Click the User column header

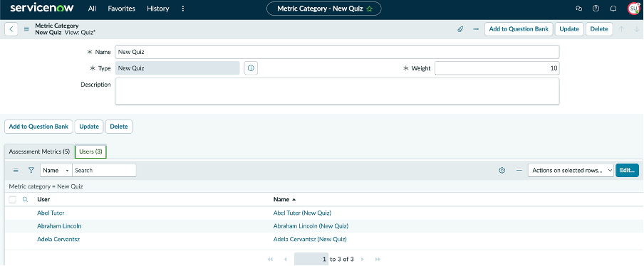click(x=43, y=200)
